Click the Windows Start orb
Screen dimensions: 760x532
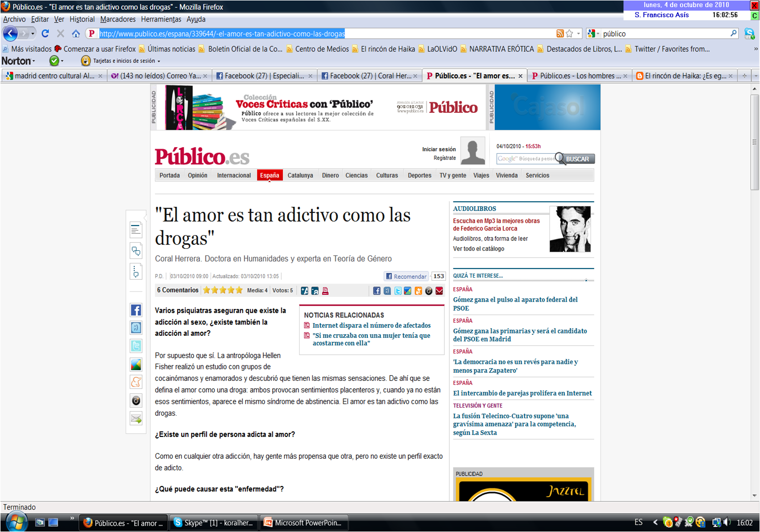click(x=16, y=522)
